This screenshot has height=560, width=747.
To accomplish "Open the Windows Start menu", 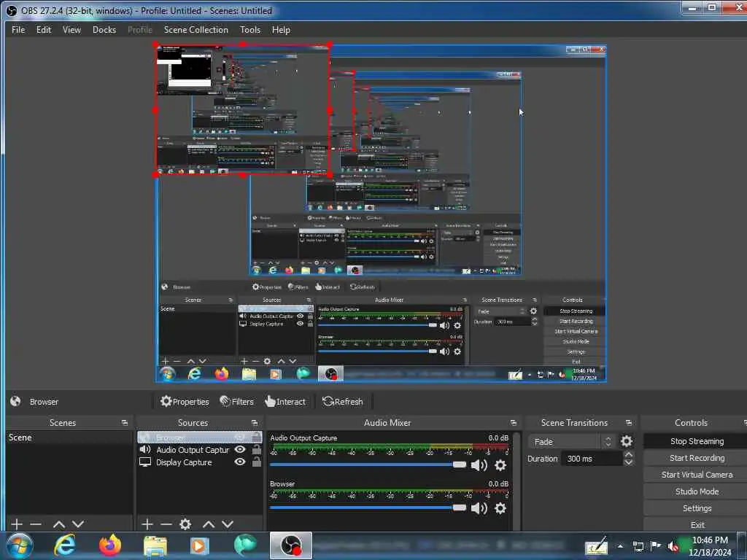I will coord(19,545).
